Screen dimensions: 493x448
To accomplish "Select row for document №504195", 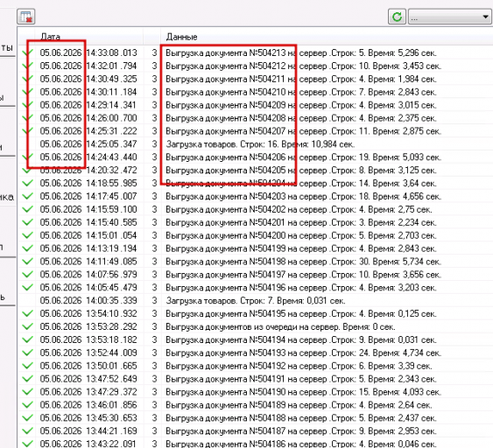I will [256, 313].
